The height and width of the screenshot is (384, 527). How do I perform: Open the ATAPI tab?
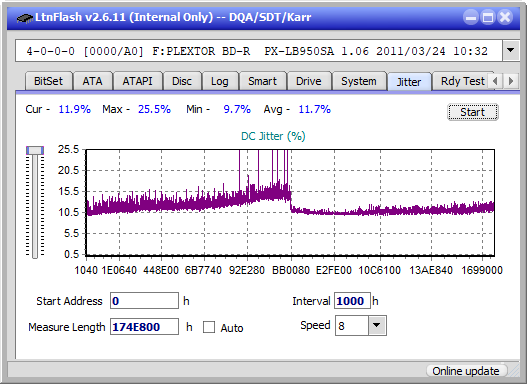[137, 81]
